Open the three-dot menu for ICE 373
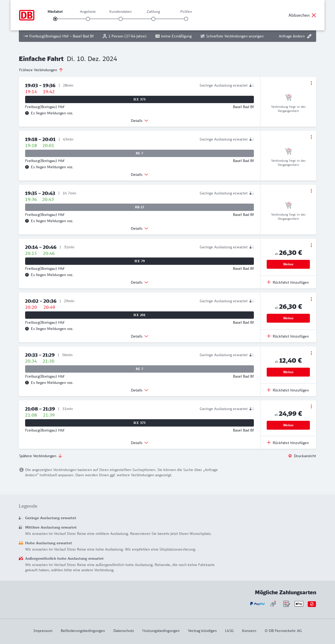335x644 pixels. 311,83
